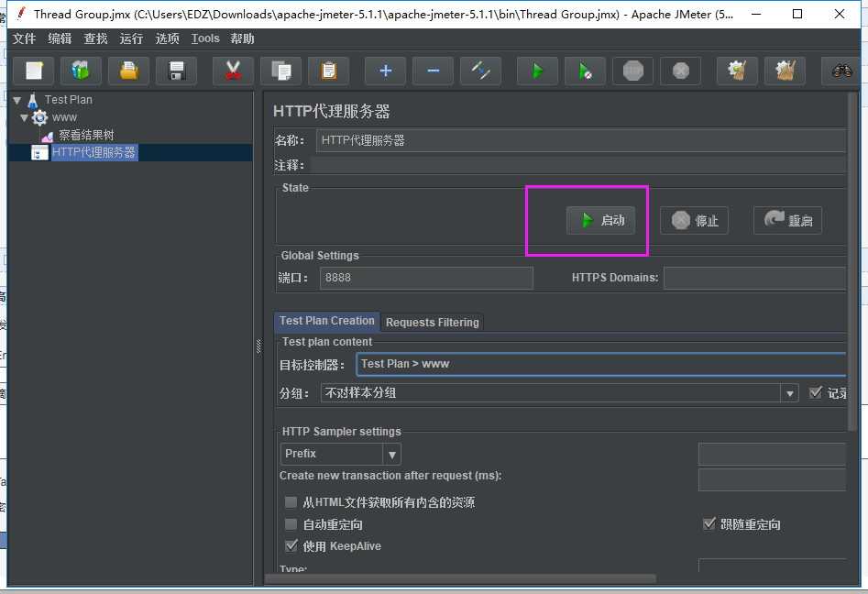Viewport: 868px width, 594px height.
Task: Click Start no pauses icon
Action: coord(585,71)
